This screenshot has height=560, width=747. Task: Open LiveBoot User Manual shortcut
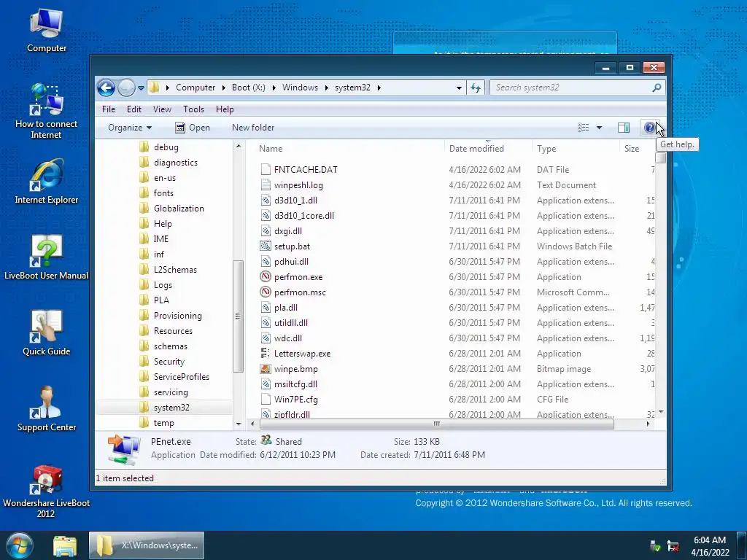pyautogui.click(x=46, y=257)
